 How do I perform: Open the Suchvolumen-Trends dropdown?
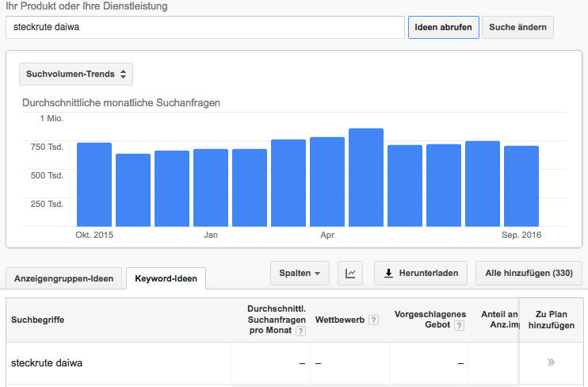point(76,75)
